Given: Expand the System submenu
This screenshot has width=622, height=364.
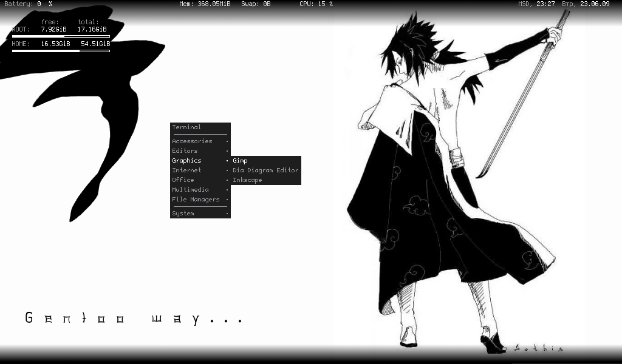Looking at the screenshot, I should pyautogui.click(x=200, y=213).
